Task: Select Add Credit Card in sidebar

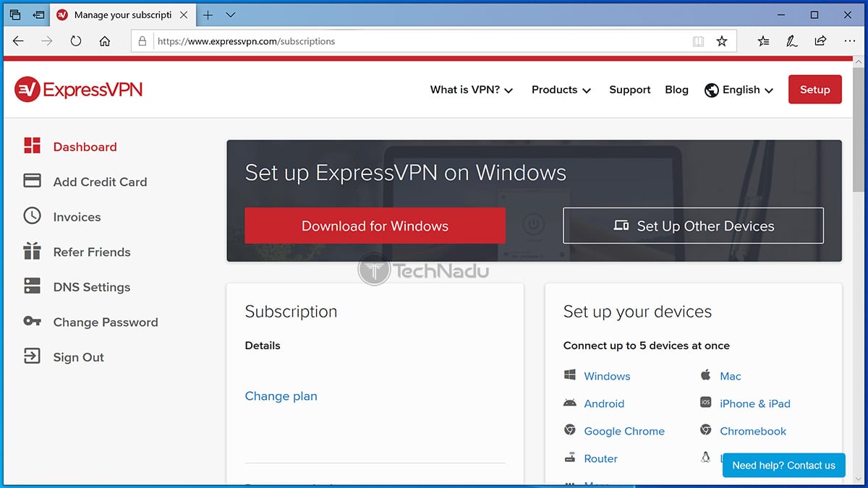Action: [100, 181]
